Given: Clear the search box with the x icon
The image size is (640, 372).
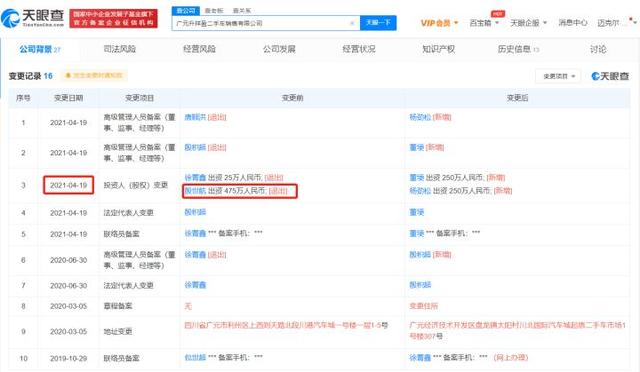Looking at the screenshot, I should (352, 23).
